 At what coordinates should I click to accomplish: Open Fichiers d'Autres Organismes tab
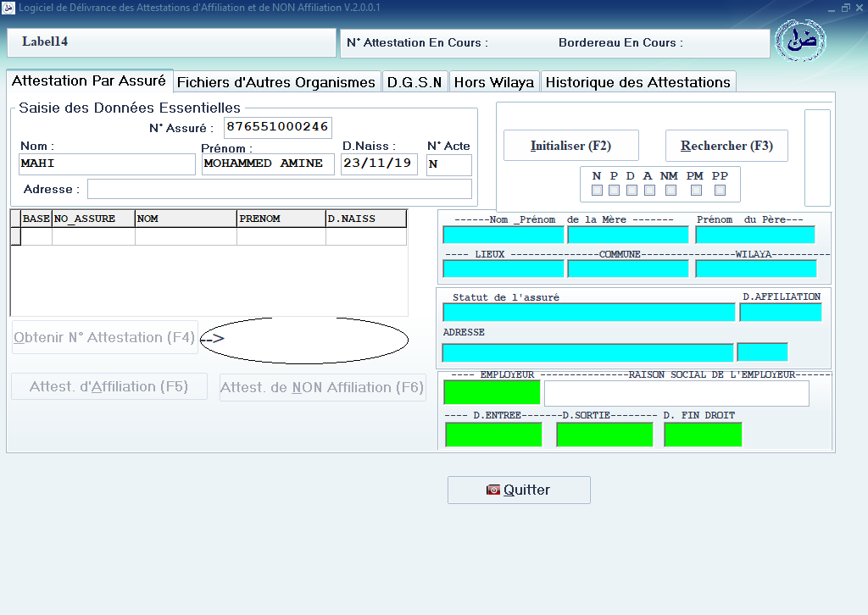pyautogui.click(x=276, y=82)
